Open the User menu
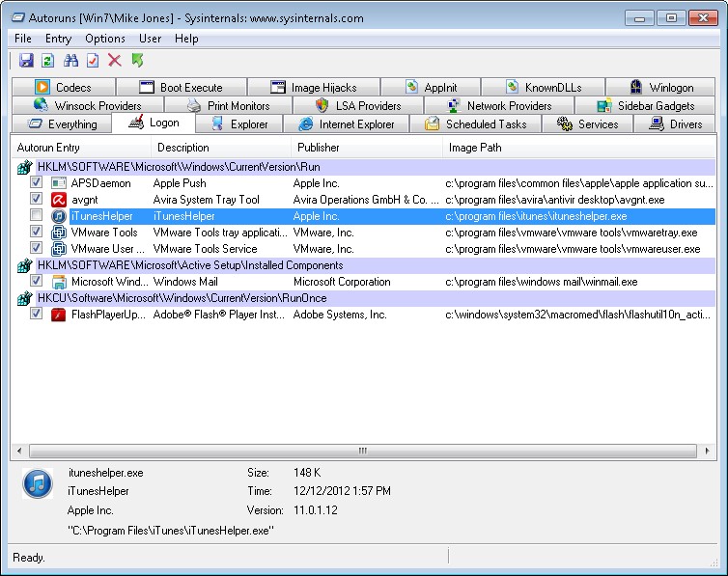The height and width of the screenshot is (576, 728). (x=150, y=39)
